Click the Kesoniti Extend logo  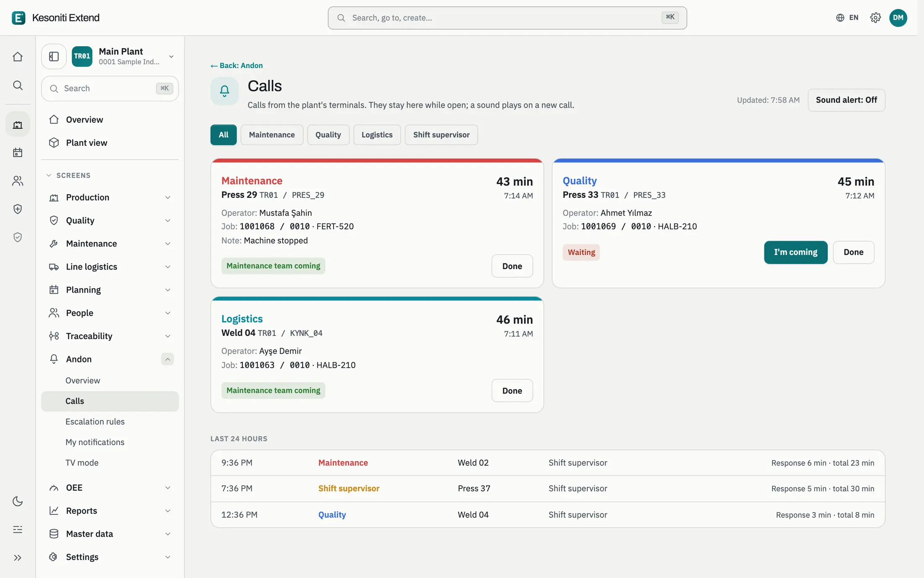(x=56, y=18)
